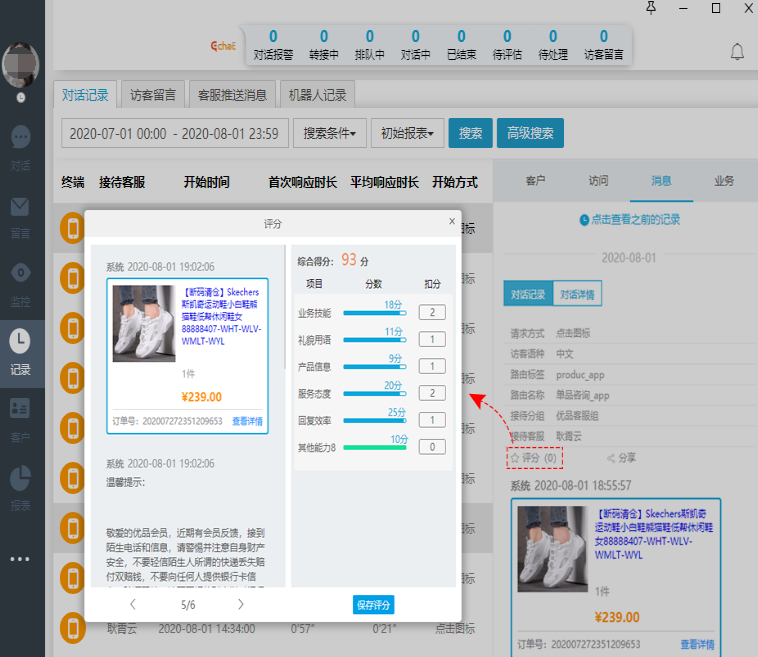
Task: Open 转接中 counter
Action: [x=324, y=45]
